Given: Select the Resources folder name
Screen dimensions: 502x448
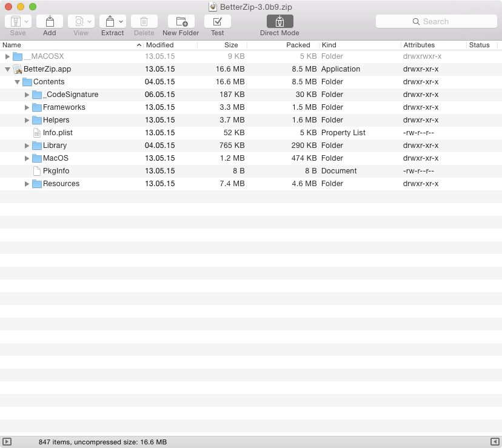Looking at the screenshot, I should pos(61,184).
